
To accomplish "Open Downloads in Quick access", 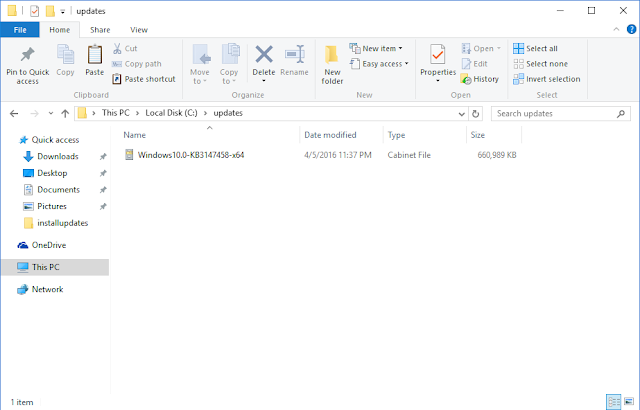I will (x=58, y=157).
